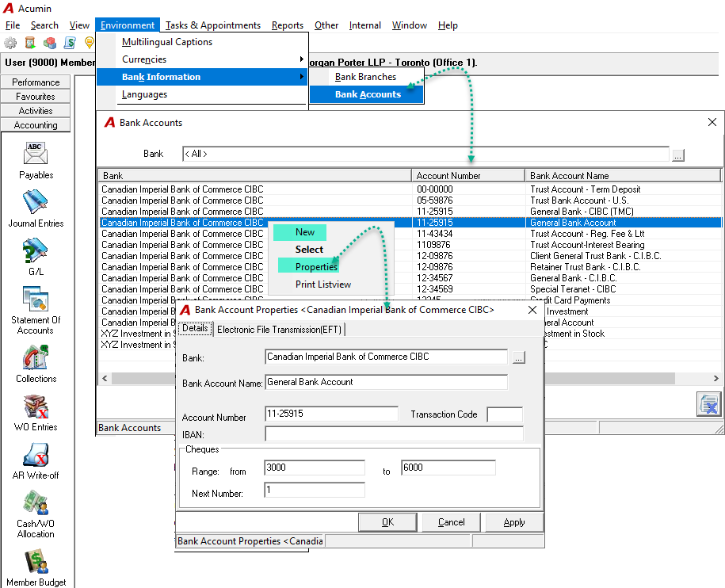Sort by the Account Number column header
Image resolution: width=725 pixels, height=588 pixels.
coord(468,176)
